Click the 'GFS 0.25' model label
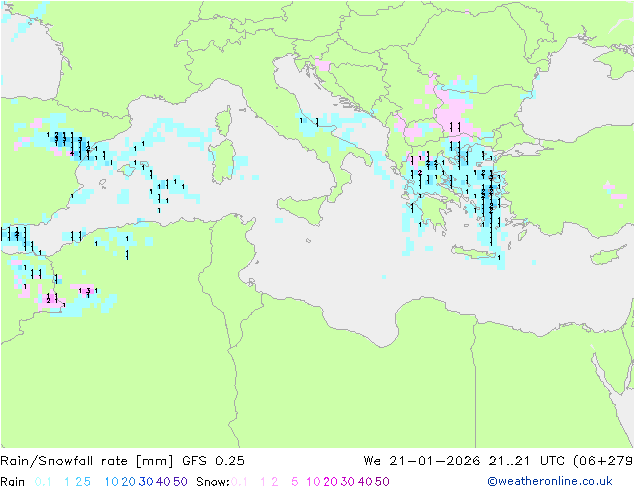This screenshot has width=634, height=490. pyautogui.click(x=213, y=461)
